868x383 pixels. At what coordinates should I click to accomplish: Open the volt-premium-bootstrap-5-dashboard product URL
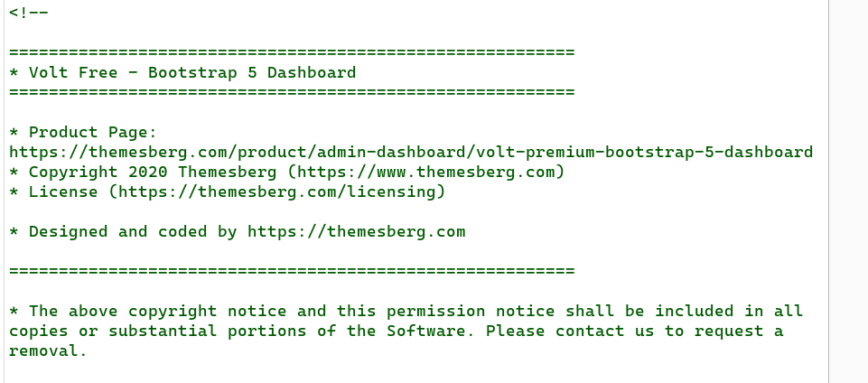coord(411,152)
